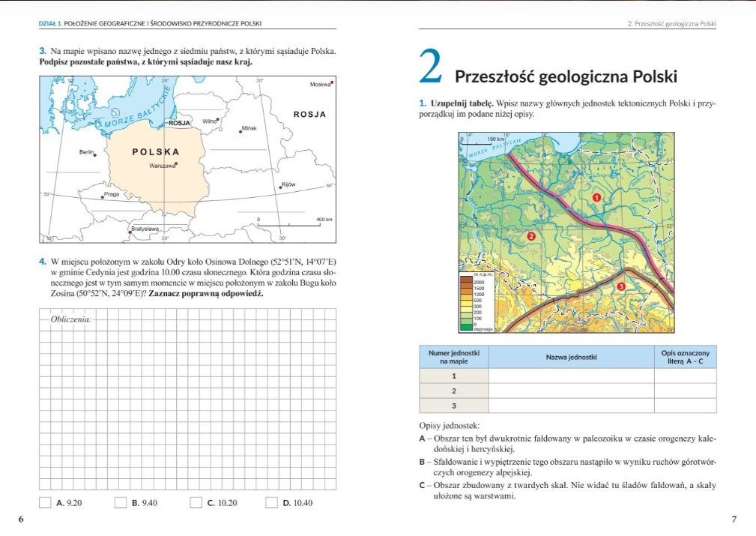Click the row number 1 cell in the table
Viewport: 756px width, 536px height.
[454, 376]
